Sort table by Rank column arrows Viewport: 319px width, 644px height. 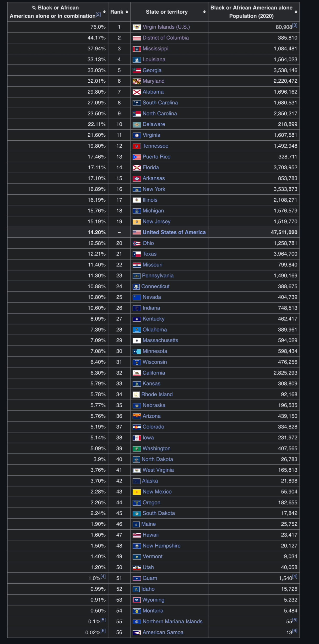127,12
